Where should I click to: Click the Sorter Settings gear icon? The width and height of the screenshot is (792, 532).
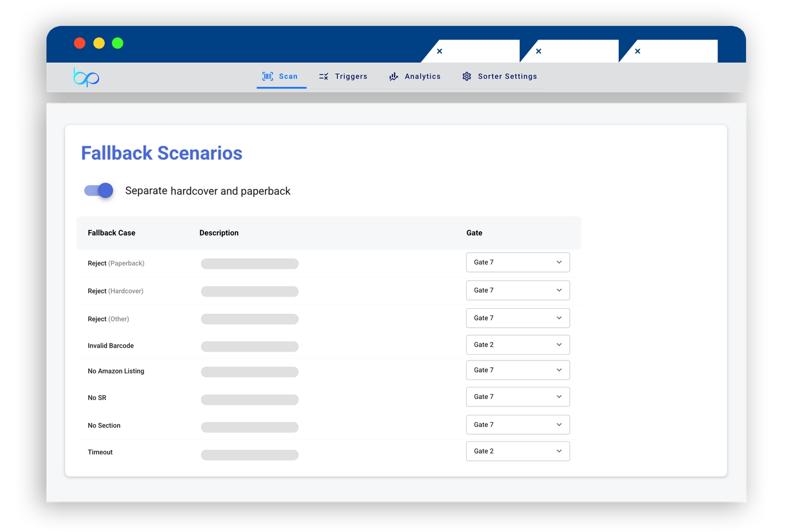point(467,77)
